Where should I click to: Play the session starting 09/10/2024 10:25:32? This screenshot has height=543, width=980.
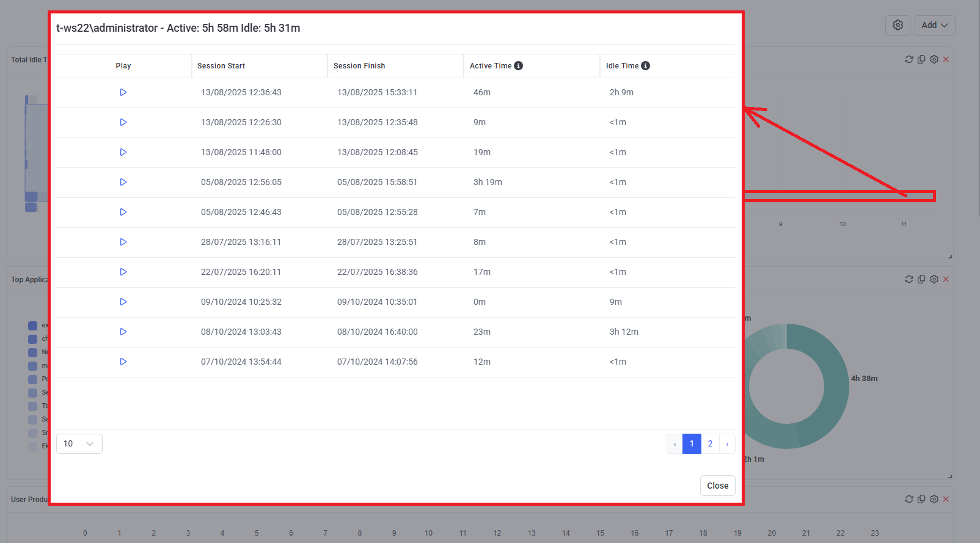point(123,302)
